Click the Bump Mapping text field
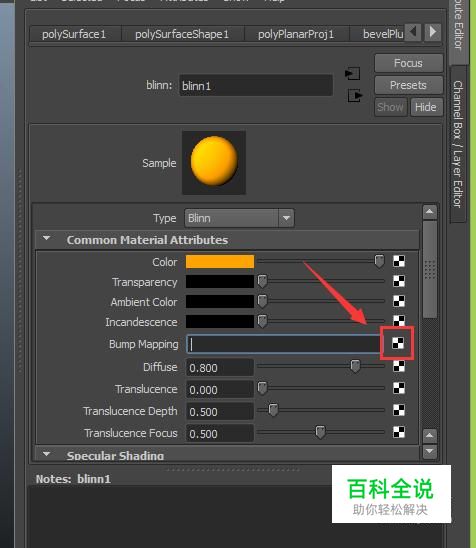The height and width of the screenshot is (548, 476). pyautogui.click(x=284, y=344)
